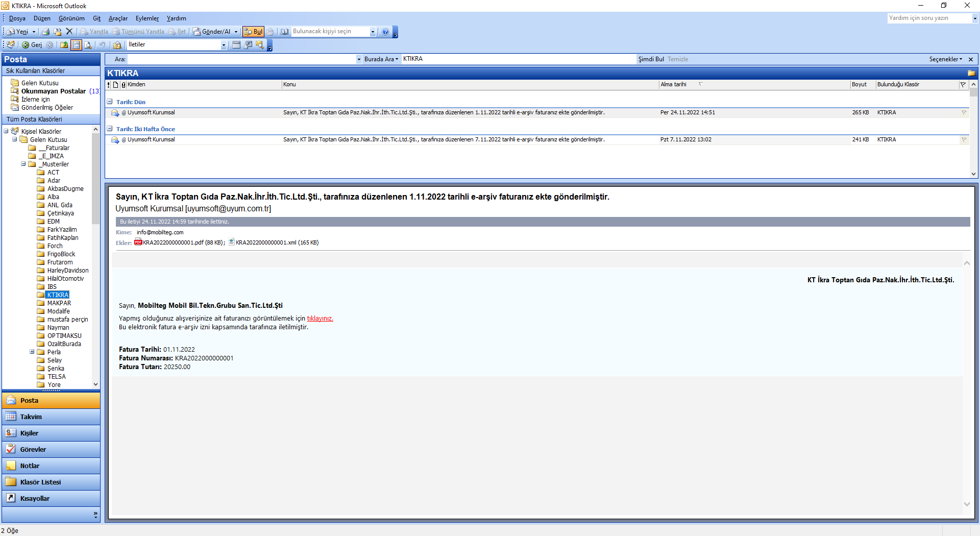
Task: Click the 'tıklayınız' link in the email
Action: point(320,319)
